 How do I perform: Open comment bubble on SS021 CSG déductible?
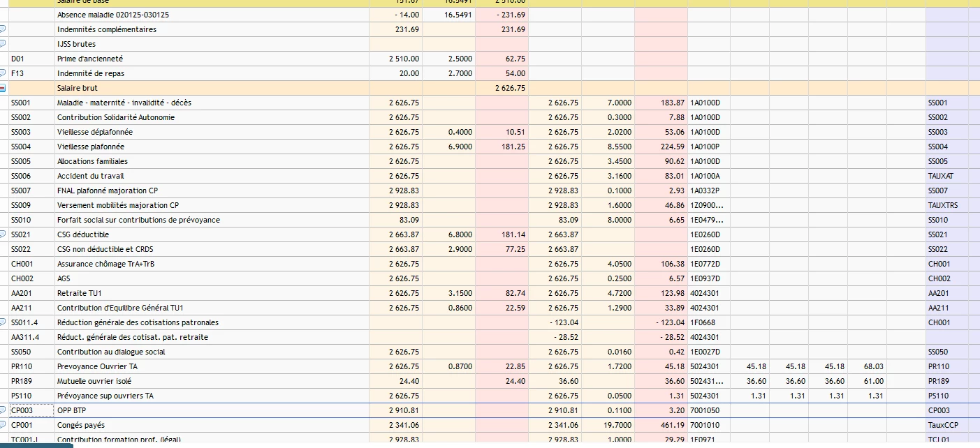click(x=3, y=234)
